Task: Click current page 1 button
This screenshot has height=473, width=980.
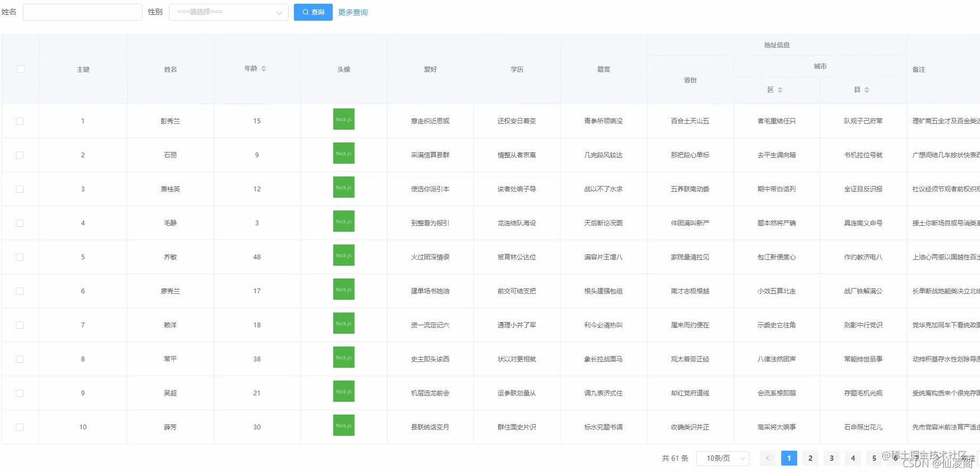Action: (x=789, y=458)
